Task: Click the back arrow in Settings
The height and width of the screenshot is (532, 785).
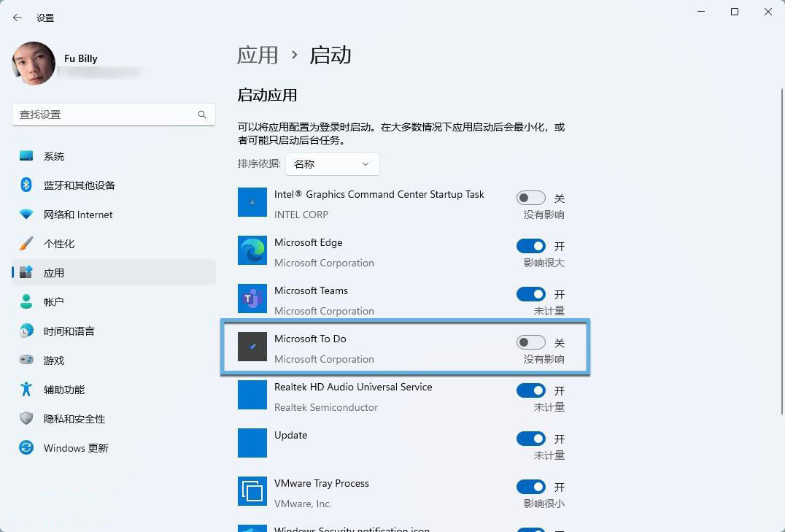Action: pyautogui.click(x=18, y=18)
